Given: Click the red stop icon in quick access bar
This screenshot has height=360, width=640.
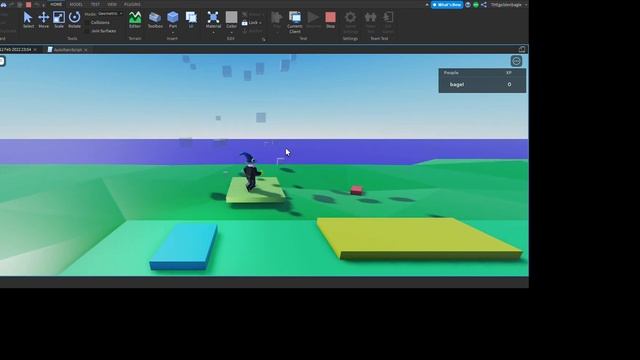Looking at the screenshot, I should (29, 4).
